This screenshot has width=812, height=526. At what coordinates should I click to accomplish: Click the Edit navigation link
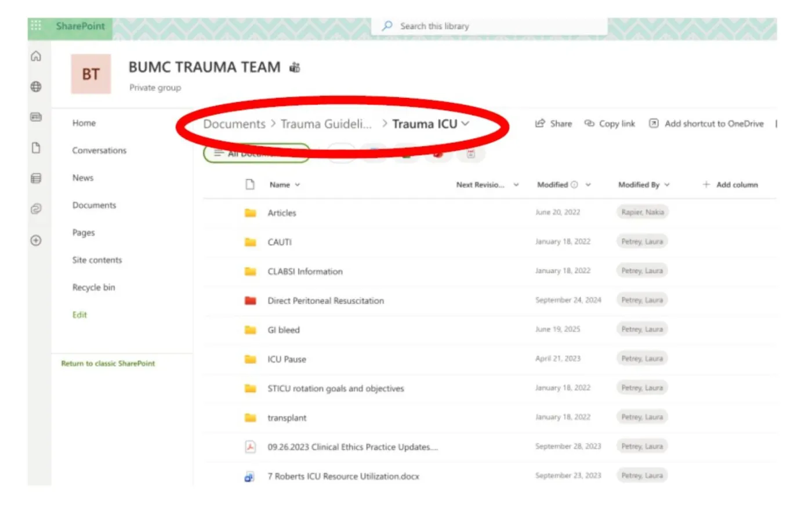(79, 315)
